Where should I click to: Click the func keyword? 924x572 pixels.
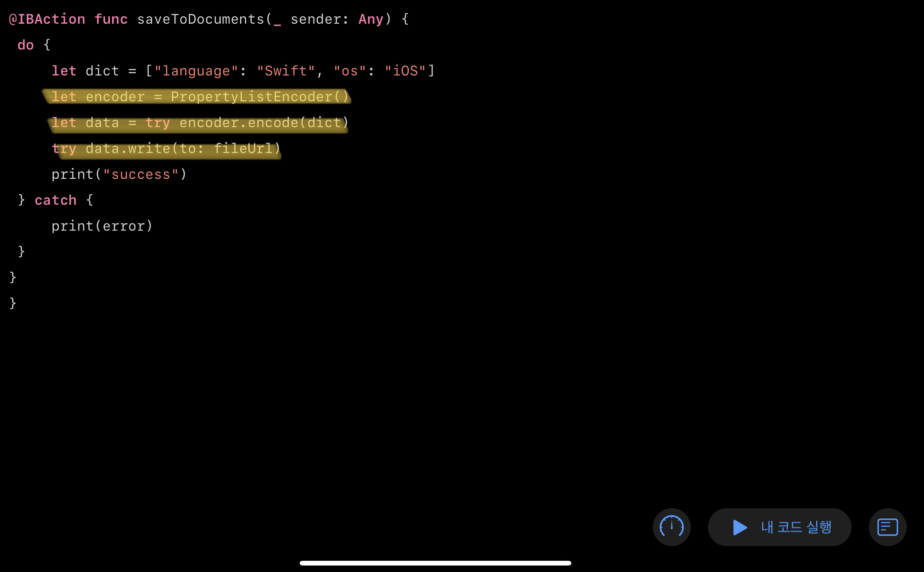click(x=111, y=19)
